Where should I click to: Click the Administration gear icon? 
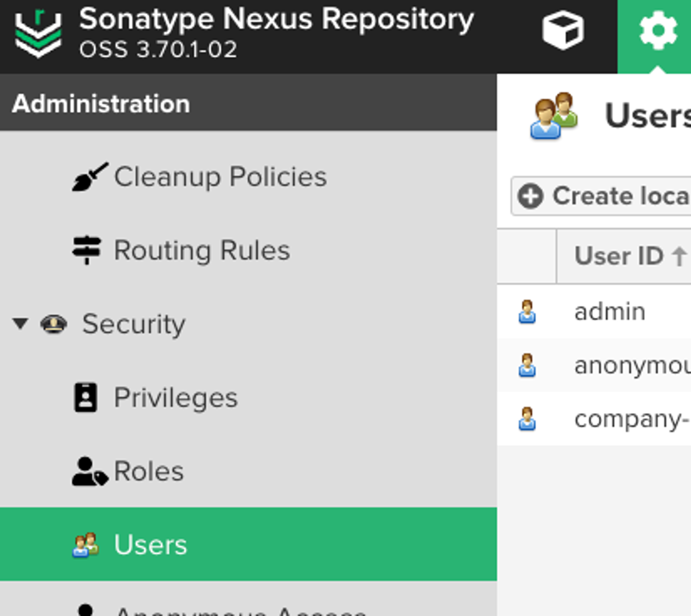pyautogui.click(x=658, y=30)
